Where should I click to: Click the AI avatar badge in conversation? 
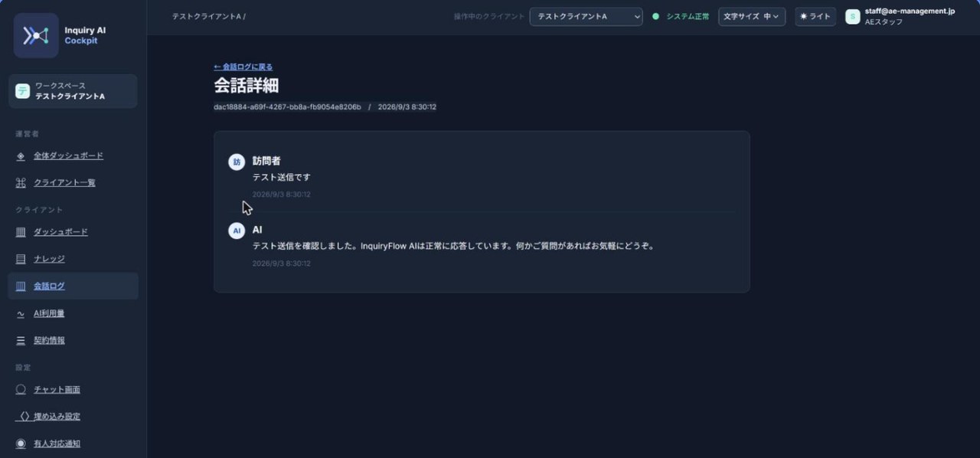237,231
